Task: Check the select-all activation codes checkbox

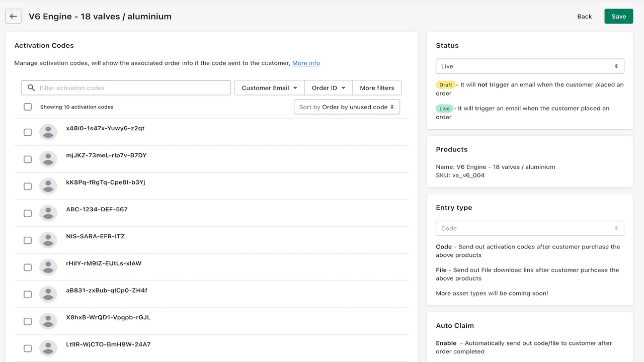Action: tap(28, 107)
